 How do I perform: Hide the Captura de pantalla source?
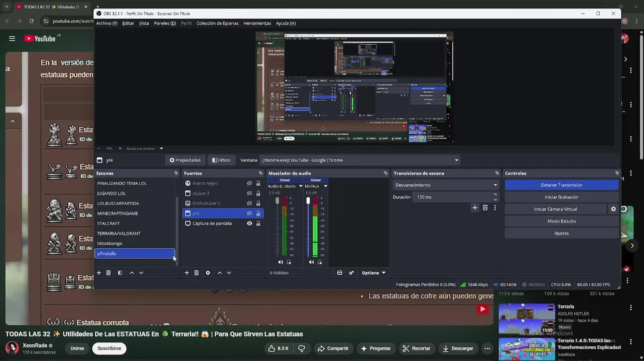pyautogui.click(x=249, y=224)
